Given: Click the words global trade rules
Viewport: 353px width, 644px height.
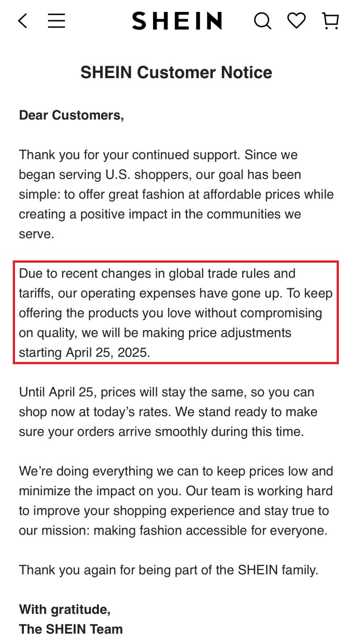Looking at the screenshot, I should point(220,273).
